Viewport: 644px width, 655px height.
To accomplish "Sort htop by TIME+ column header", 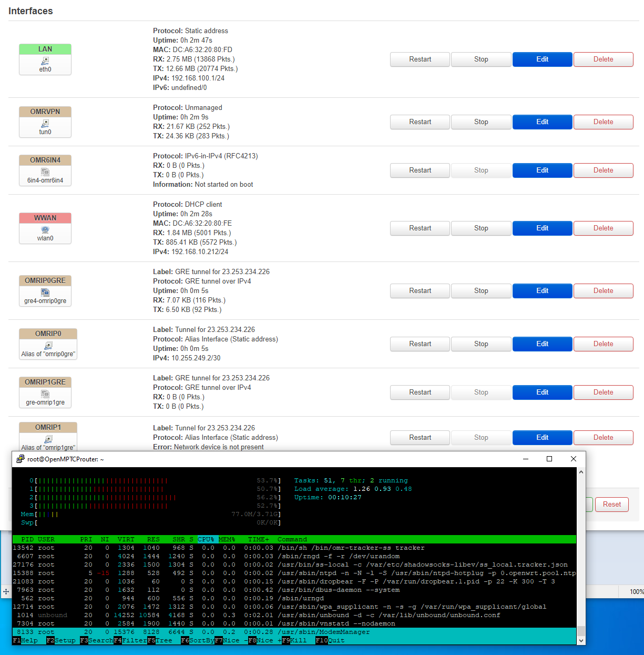I will pos(259,539).
